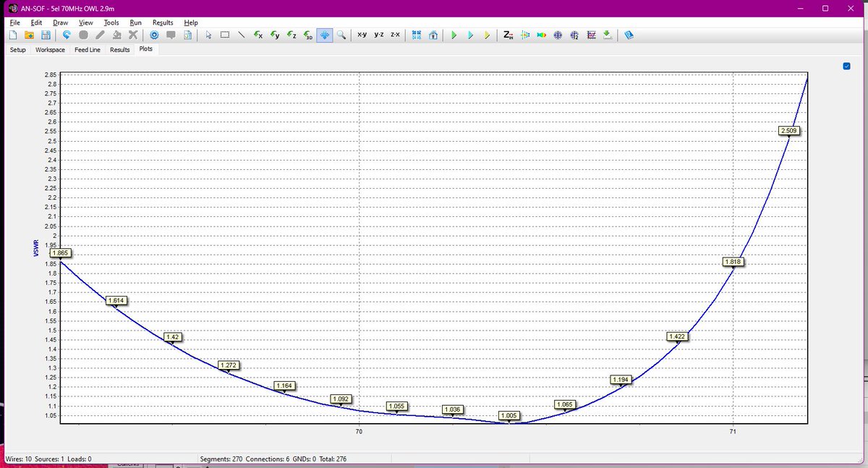
Task: Run Currents with the green play icon
Action: [x=454, y=34]
